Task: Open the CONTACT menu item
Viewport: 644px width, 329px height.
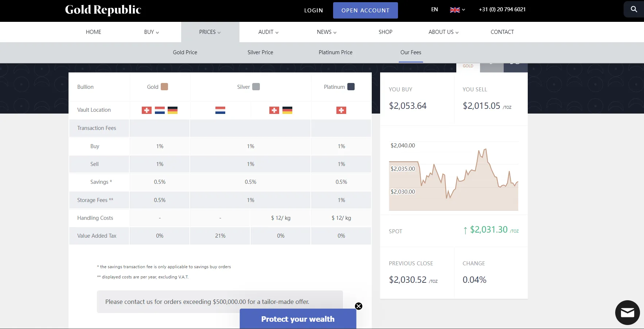Action: 502,32
